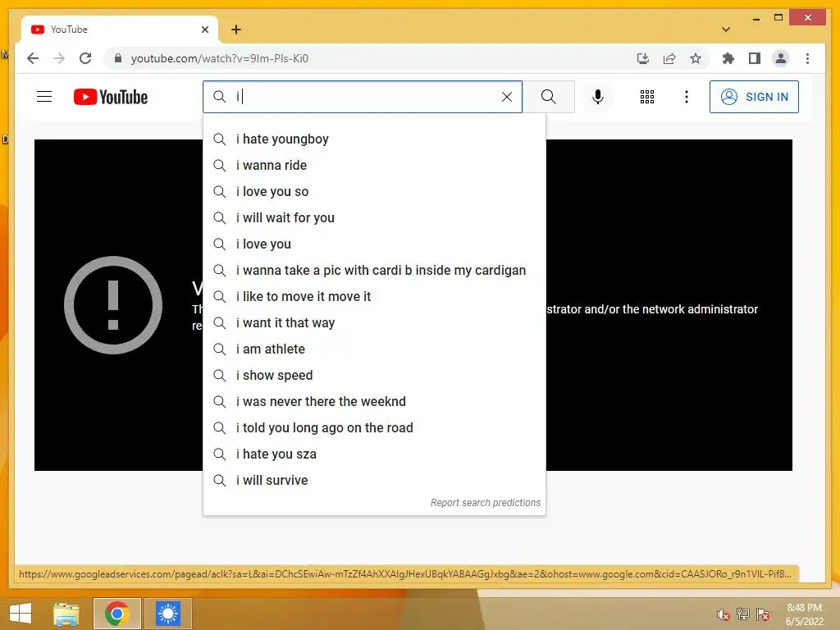This screenshot has width=840, height=630.
Task: Open the network tray icon
Action: [743, 614]
